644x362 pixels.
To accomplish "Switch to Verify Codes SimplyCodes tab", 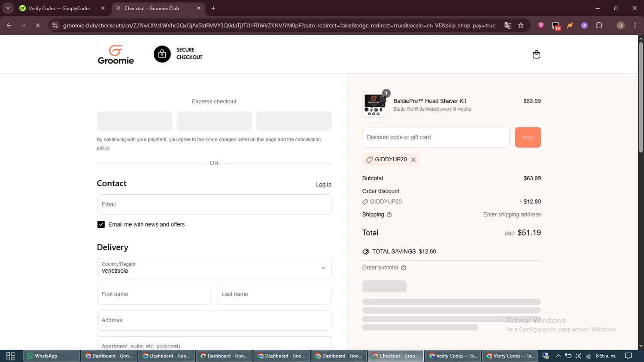I will click(x=60, y=8).
